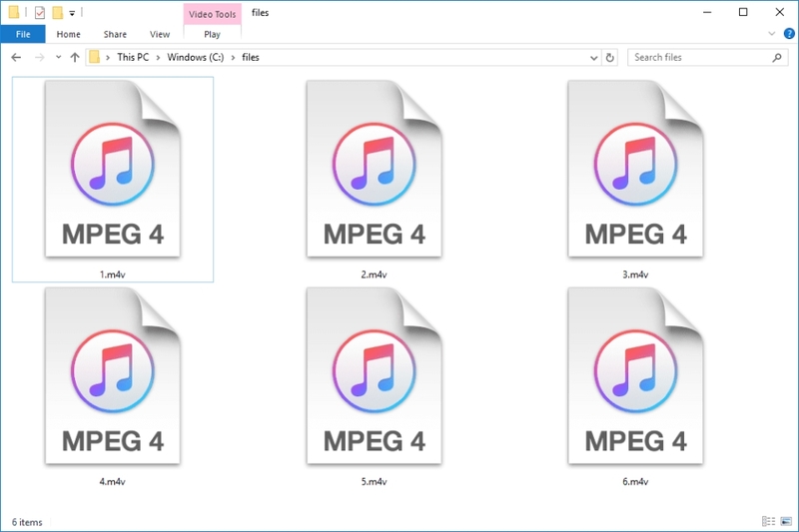
Task: Click the Back navigation arrow
Action: pyautogui.click(x=16, y=57)
